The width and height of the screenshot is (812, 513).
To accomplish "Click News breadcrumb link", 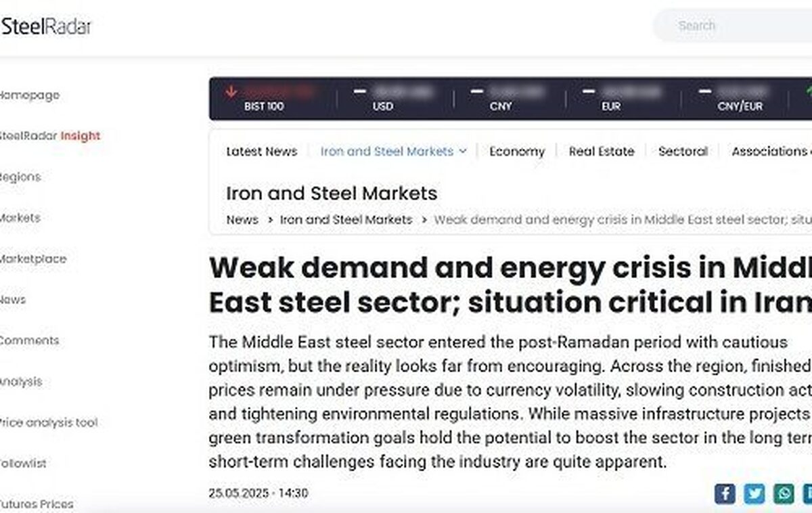I will [242, 219].
